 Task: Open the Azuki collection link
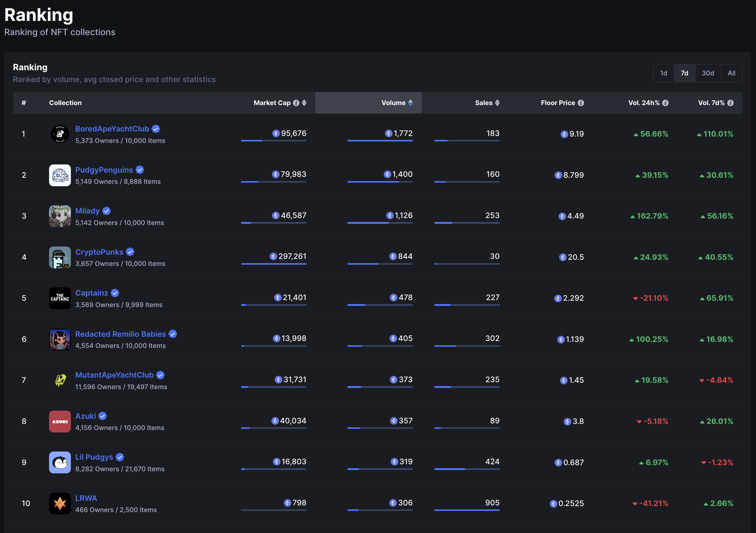pyautogui.click(x=86, y=416)
